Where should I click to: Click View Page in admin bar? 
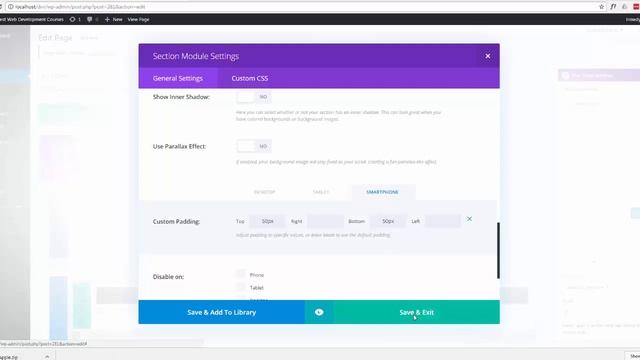pos(138,19)
